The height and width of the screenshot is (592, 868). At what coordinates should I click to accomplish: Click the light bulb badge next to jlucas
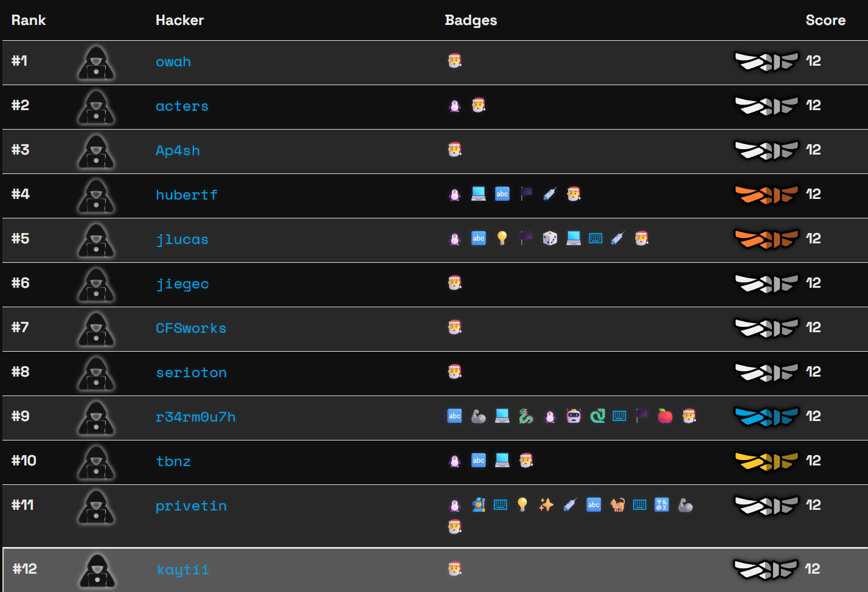[502, 239]
